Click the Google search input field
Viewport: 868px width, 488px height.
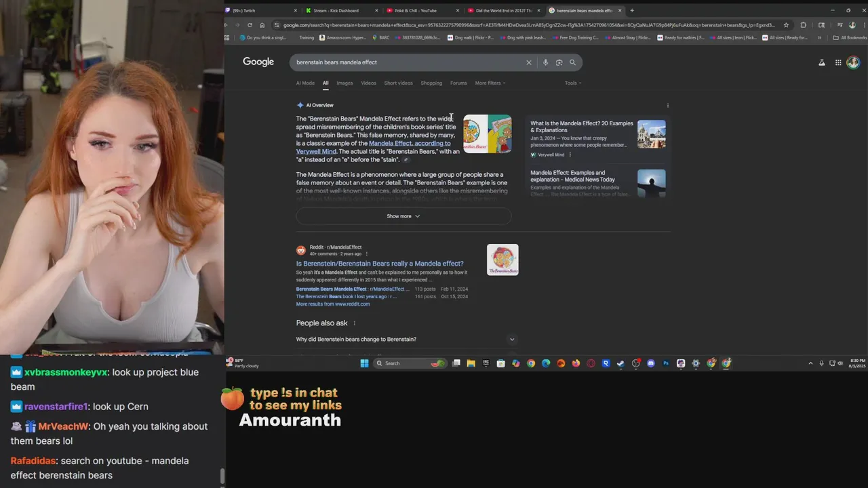click(x=407, y=62)
